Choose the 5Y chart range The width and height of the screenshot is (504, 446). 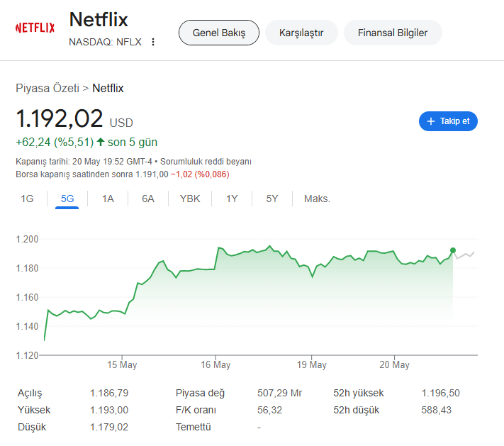coord(272,199)
